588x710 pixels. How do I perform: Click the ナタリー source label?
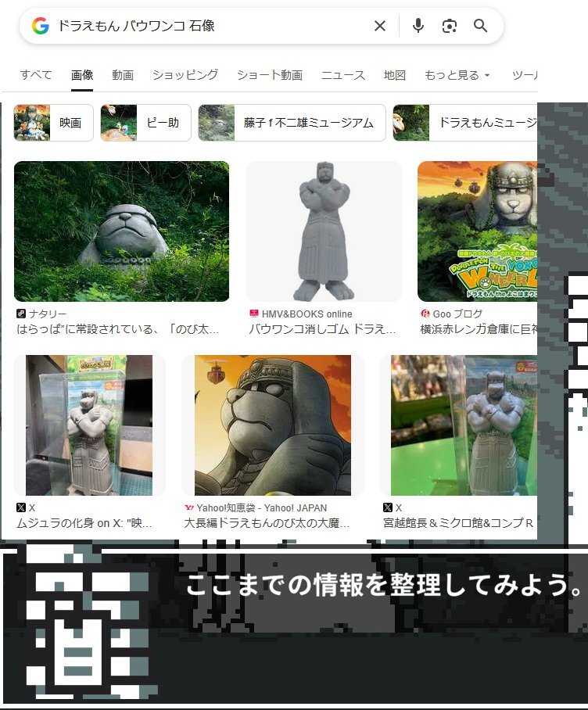point(48,314)
